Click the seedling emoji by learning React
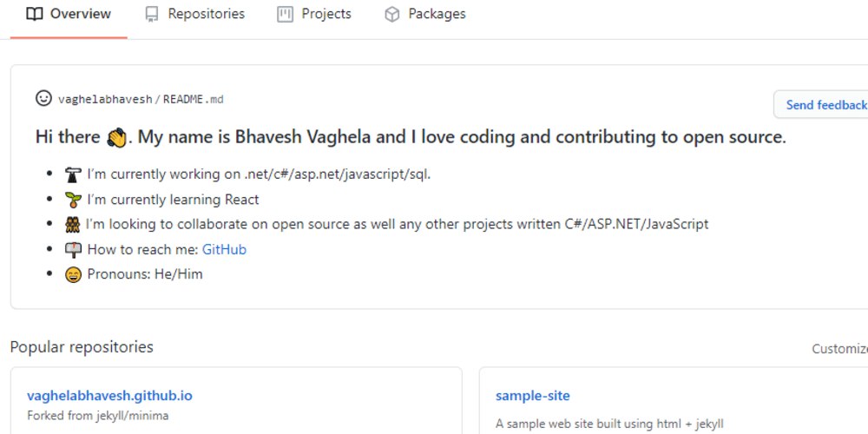The height and width of the screenshot is (434, 868). coord(73,200)
